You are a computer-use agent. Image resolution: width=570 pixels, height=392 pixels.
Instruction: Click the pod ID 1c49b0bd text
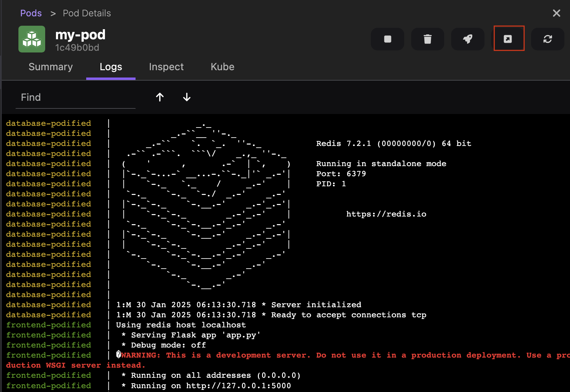tap(77, 48)
